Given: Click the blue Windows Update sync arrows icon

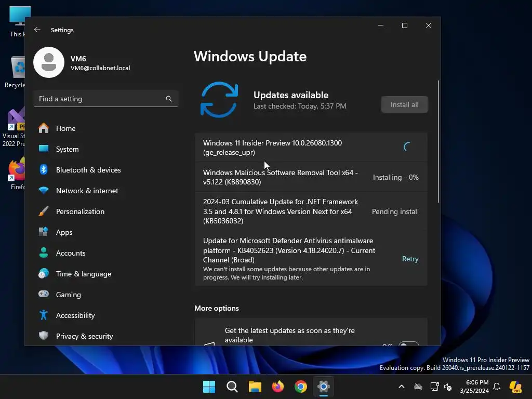Looking at the screenshot, I should (219, 100).
